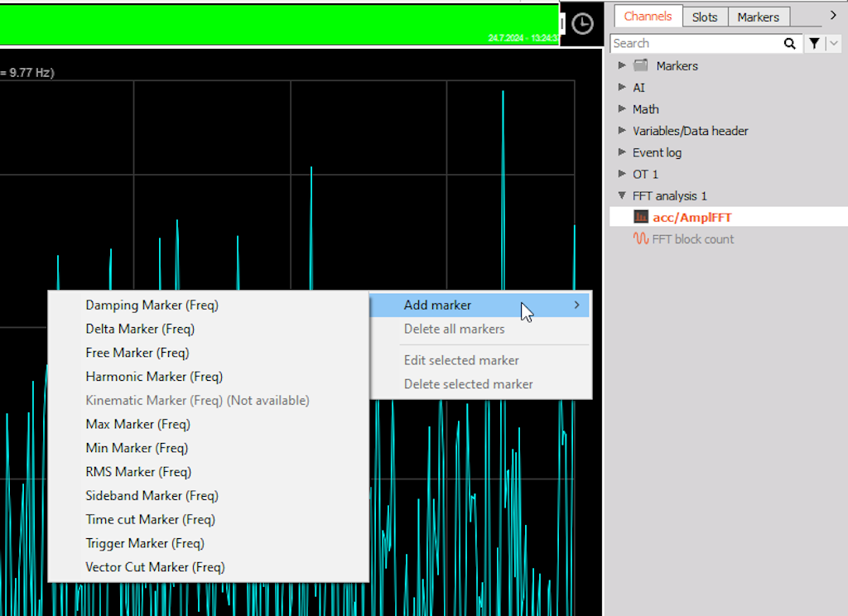
Task: Open the filter dropdown arrow
Action: 833,43
